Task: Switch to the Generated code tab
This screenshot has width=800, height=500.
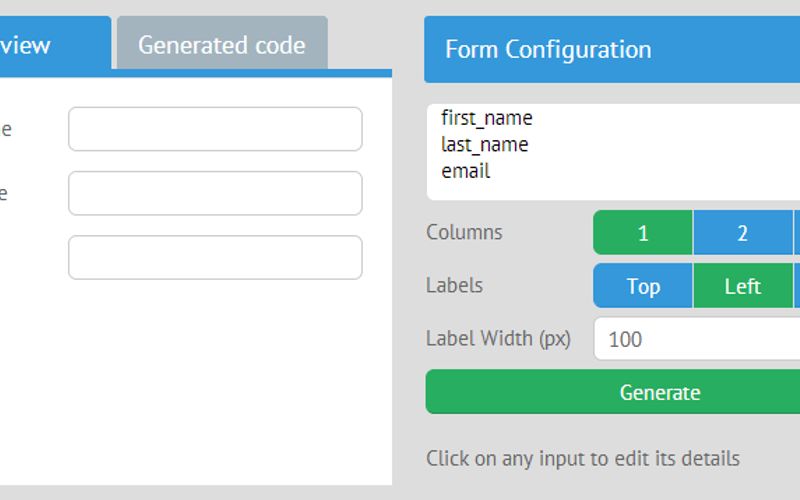Action: tap(222, 43)
